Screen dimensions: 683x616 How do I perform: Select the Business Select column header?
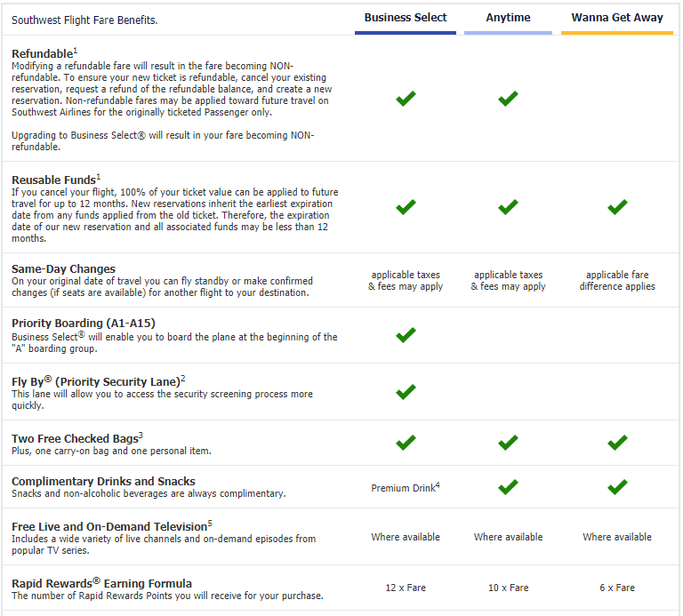coord(406,18)
